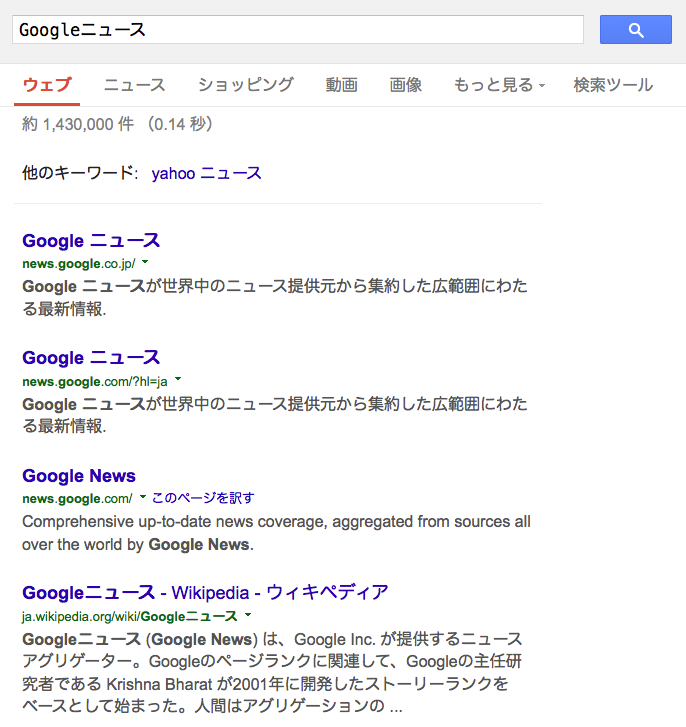Click the blue magnifying glass search button
This screenshot has width=686, height=727.
coord(635,30)
